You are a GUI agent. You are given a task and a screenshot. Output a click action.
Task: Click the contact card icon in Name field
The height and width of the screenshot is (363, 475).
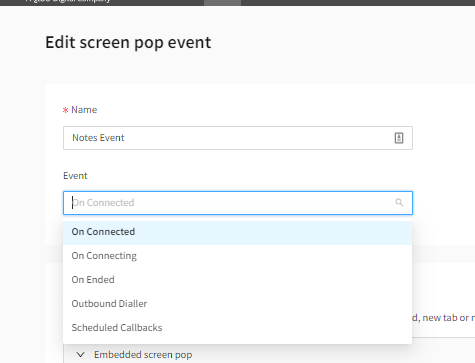coord(399,138)
